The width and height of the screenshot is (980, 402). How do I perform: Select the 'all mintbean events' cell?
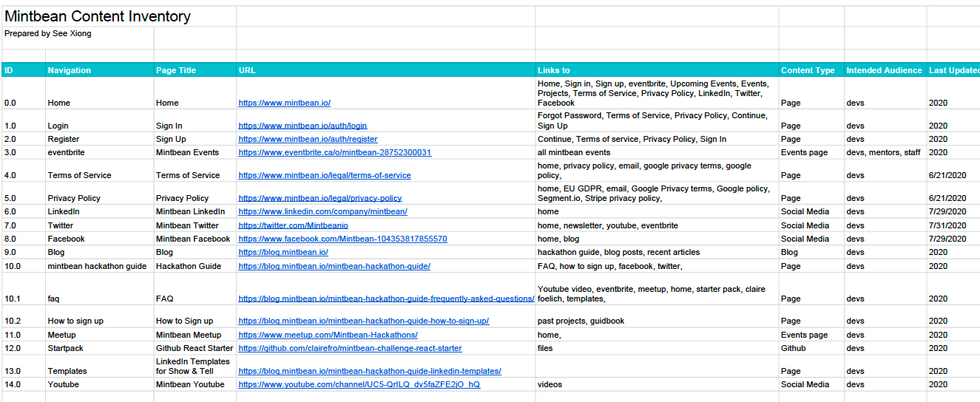(658, 152)
